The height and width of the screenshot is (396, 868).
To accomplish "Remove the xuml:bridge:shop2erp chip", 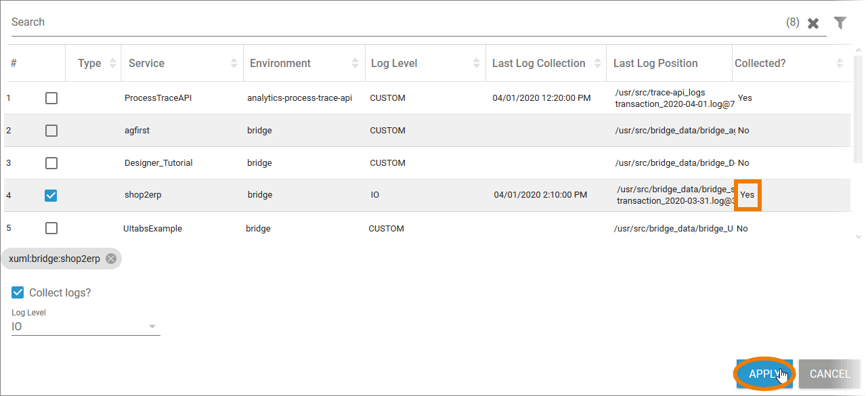I will (x=111, y=259).
